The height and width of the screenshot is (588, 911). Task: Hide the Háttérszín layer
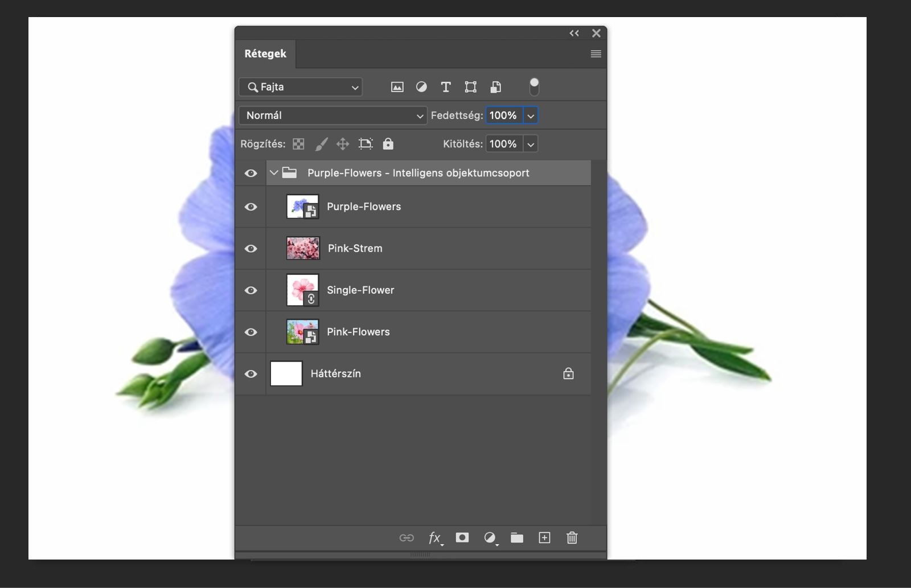point(251,374)
